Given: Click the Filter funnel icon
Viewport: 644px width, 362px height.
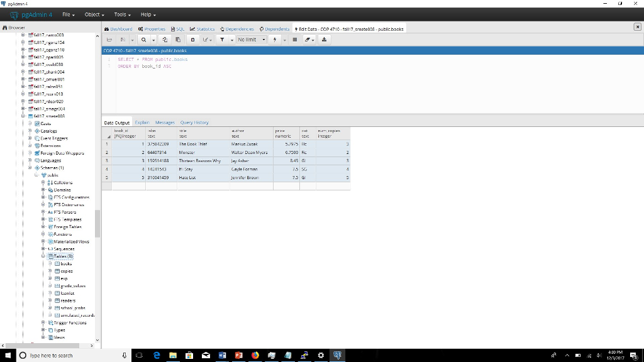Looking at the screenshot, I should pyautogui.click(x=223, y=40).
